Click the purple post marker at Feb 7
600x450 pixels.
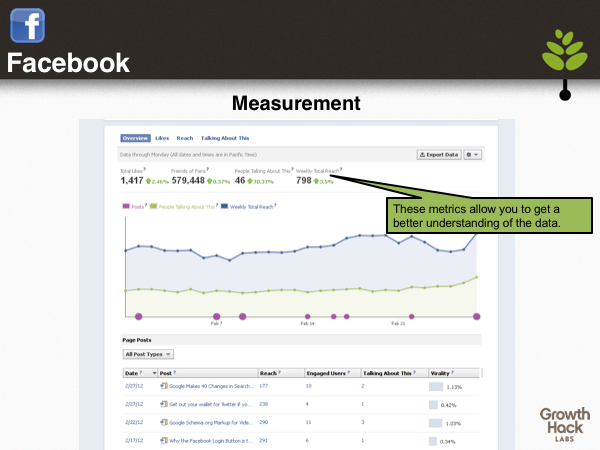pyautogui.click(x=217, y=316)
